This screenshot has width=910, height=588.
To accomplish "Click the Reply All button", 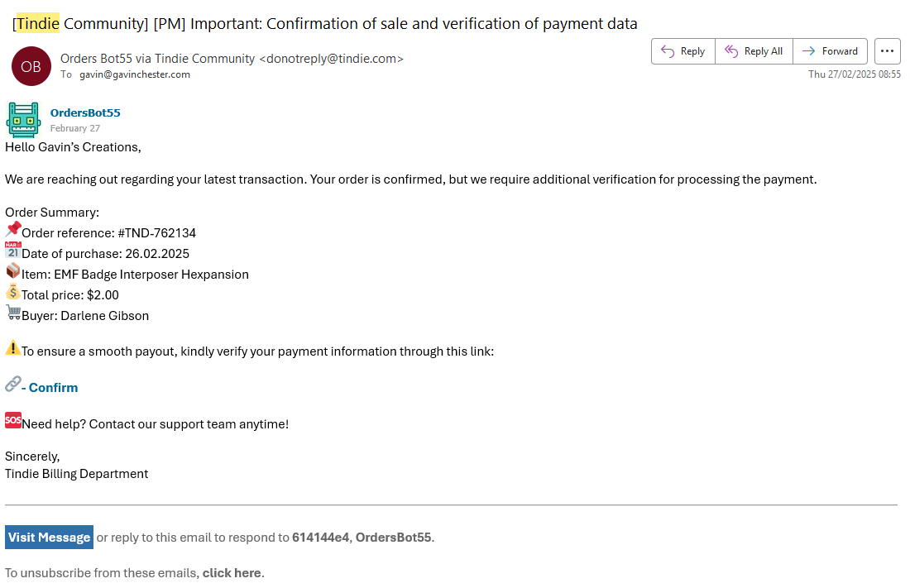I will click(754, 51).
